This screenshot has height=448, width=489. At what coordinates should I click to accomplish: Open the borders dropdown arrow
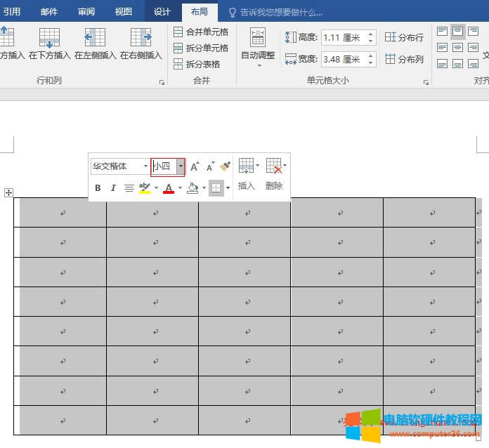(228, 188)
